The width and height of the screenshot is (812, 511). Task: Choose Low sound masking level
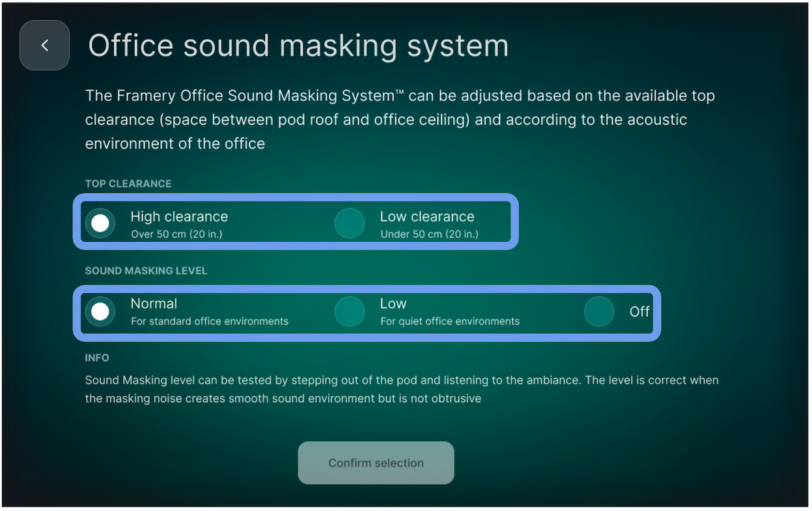coord(350,312)
